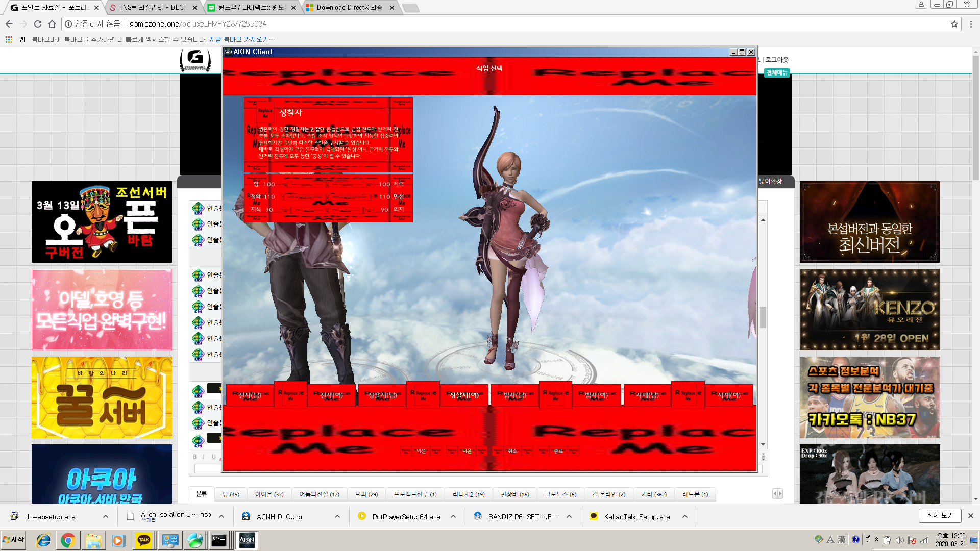
Task: Expand options for ACNH DLC.zip download
Action: click(x=337, y=516)
